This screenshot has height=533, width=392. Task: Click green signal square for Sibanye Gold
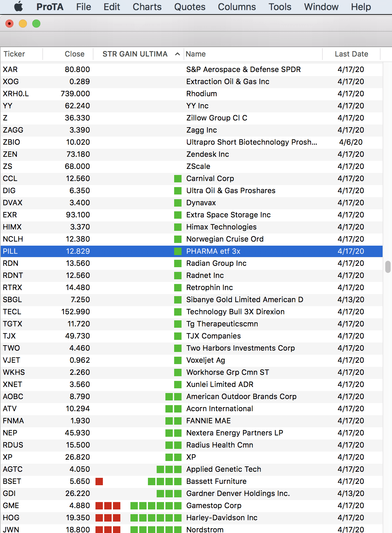(x=178, y=300)
